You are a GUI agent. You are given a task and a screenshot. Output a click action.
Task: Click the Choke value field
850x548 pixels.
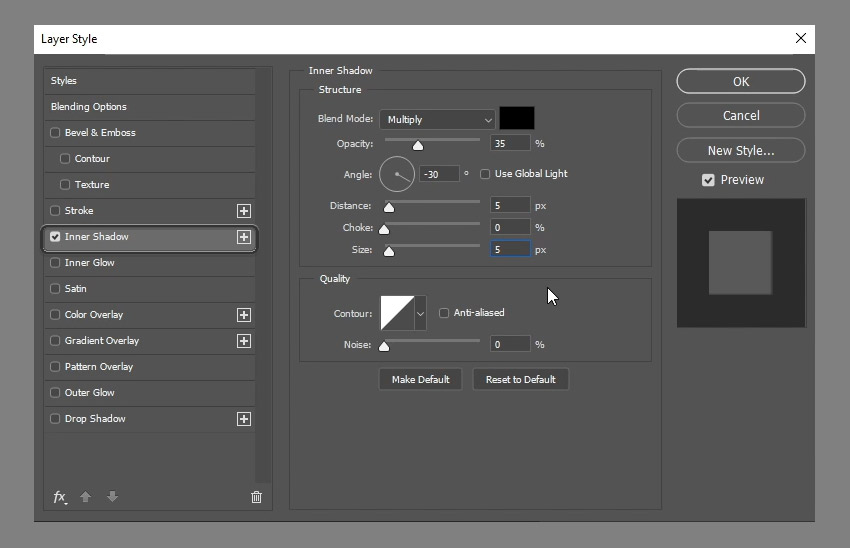[510, 228]
